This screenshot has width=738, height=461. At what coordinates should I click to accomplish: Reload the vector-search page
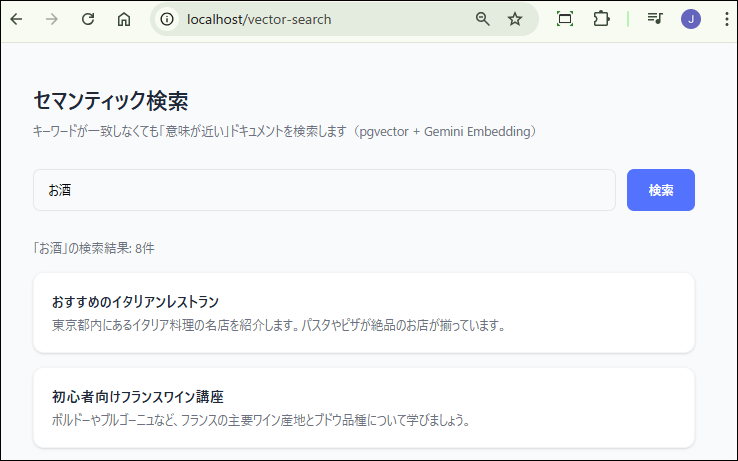[x=88, y=19]
